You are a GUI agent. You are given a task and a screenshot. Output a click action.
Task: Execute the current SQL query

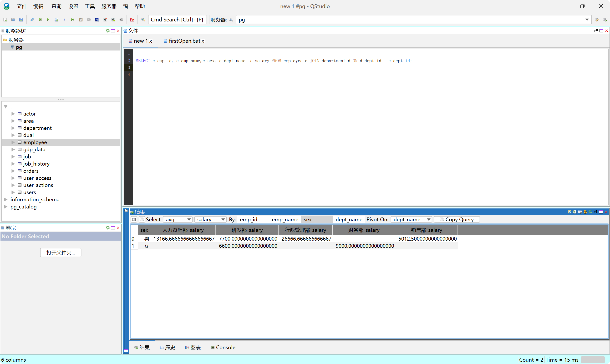[x=48, y=19]
